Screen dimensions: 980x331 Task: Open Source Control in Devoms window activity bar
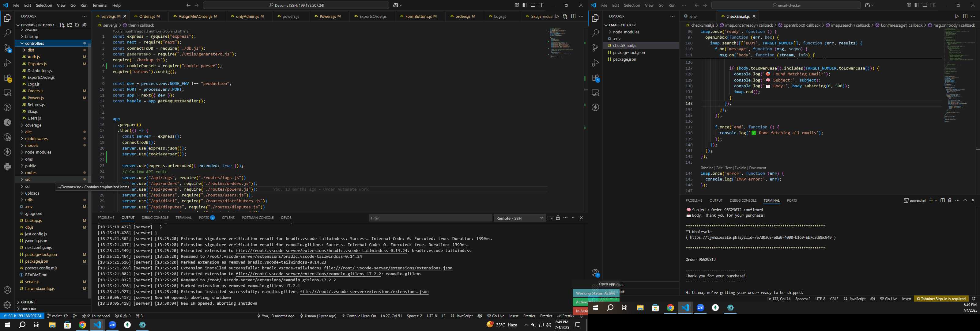click(7, 48)
